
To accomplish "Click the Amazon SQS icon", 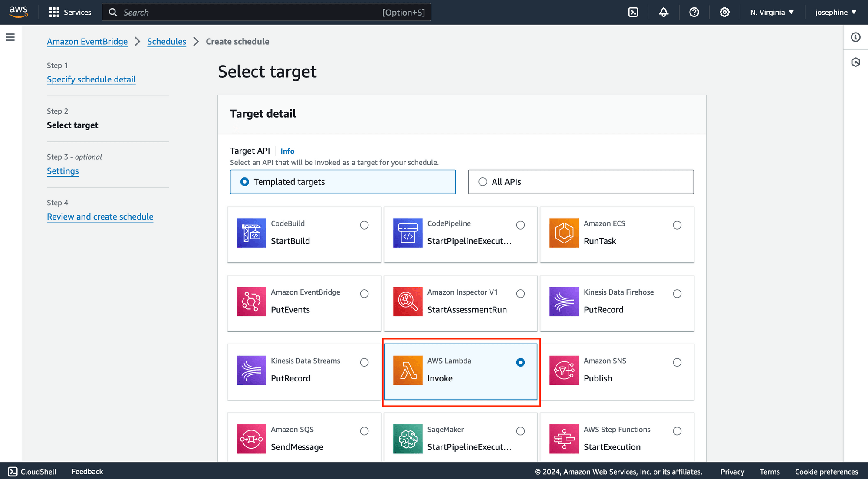I will pyautogui.click(x=251, y=439).
